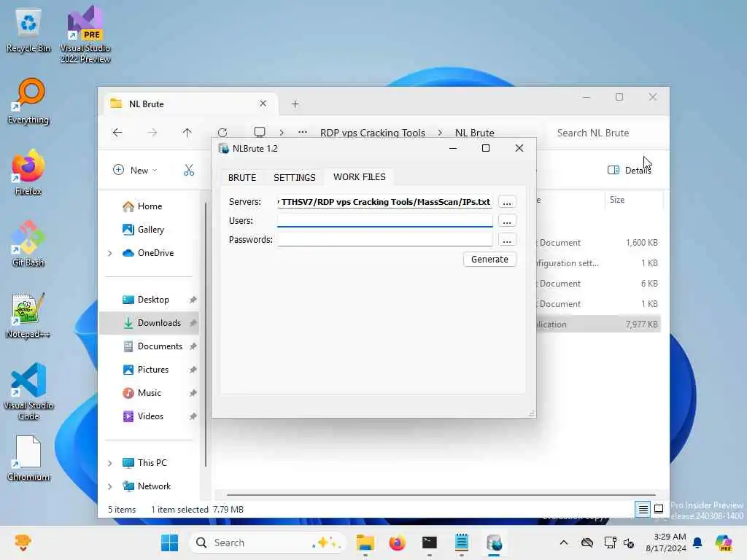Viewport: 747px width, 560px height.
Task: Add a new File Explorer tab
Action: pyautogui.click(x=295, y=104)
